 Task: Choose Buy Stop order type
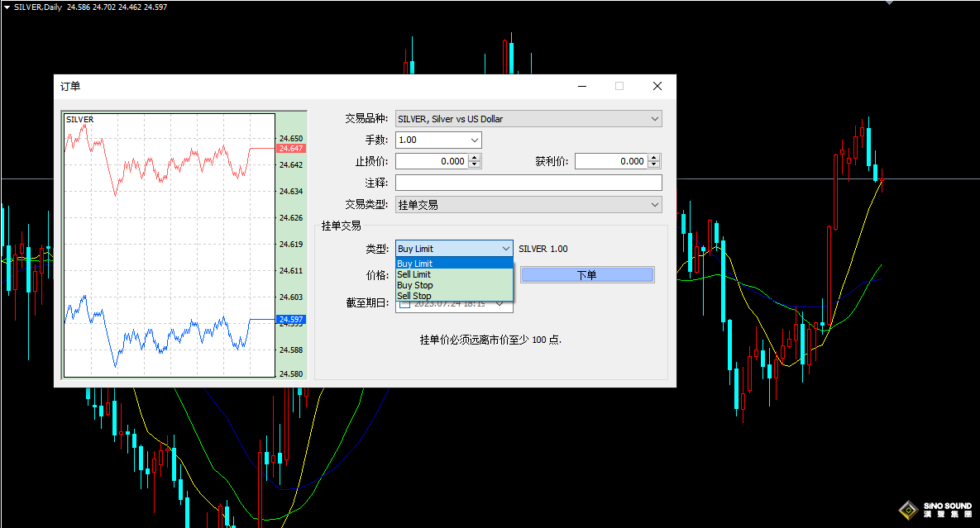414,285
